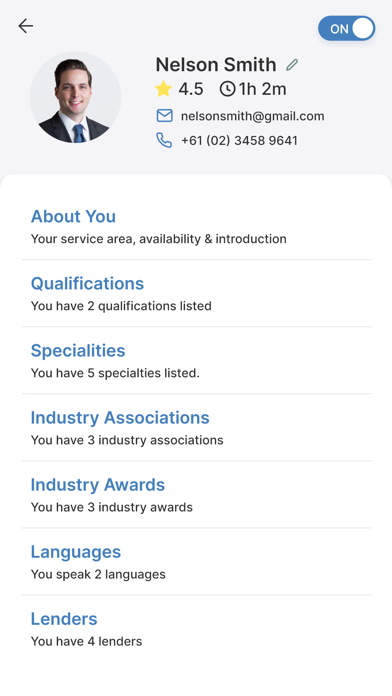The height and width of the screenshot is (696, 392).
Task: Open the Industry Awards section
Action: [196, 495]
